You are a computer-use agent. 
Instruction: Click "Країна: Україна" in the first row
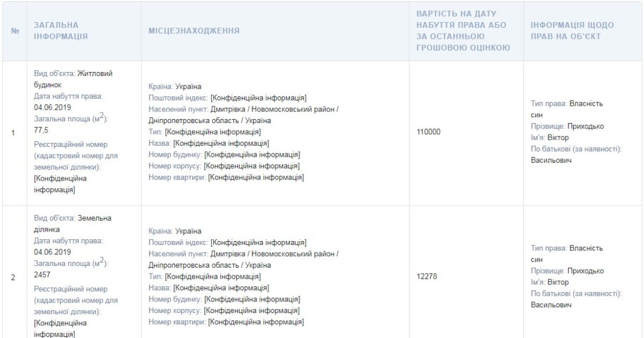[175, 87]
